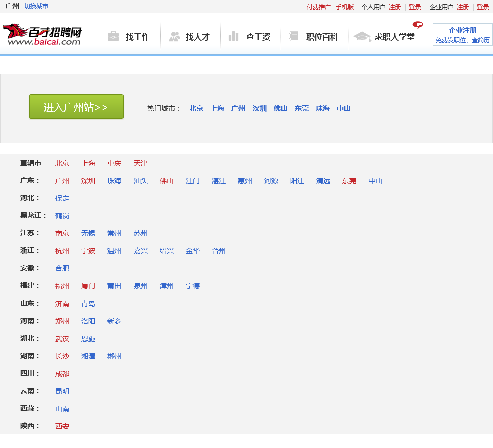Viewport: 493px width, 448px height.
Task: Click the book icon beside 职位百科
Action: [294, 36]
